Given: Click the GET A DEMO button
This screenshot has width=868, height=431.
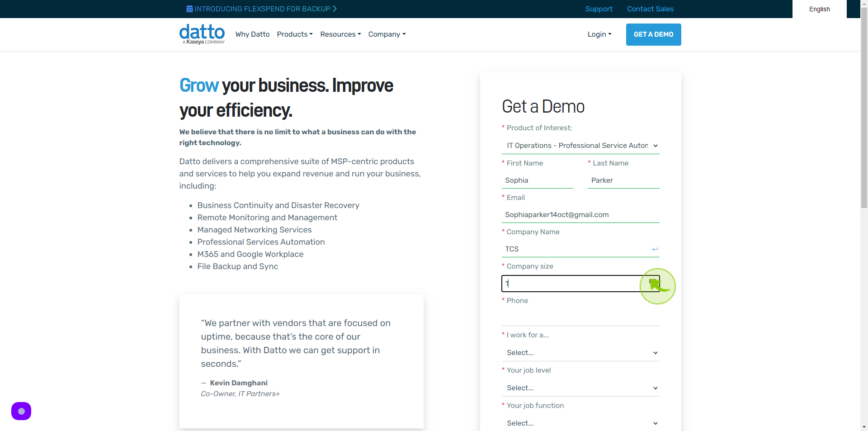Looking at the screenshot, I should [x=653, y=34].
